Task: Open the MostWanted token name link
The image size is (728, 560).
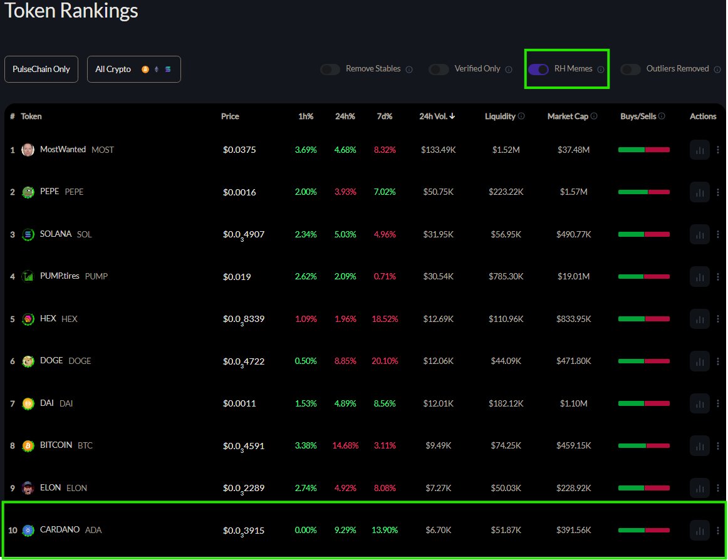Action: pyautogui.click(x=63, y=150)
